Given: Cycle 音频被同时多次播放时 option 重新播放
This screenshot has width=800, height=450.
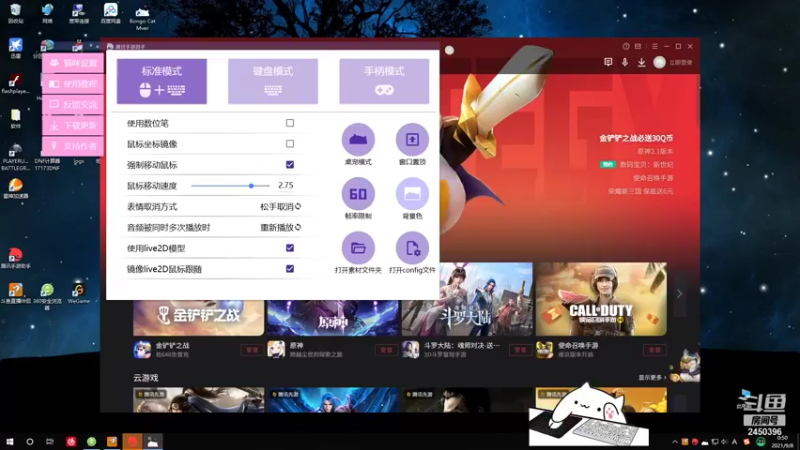Looking at the screenshot, I should pyautogui.click(x=281, y=228).
